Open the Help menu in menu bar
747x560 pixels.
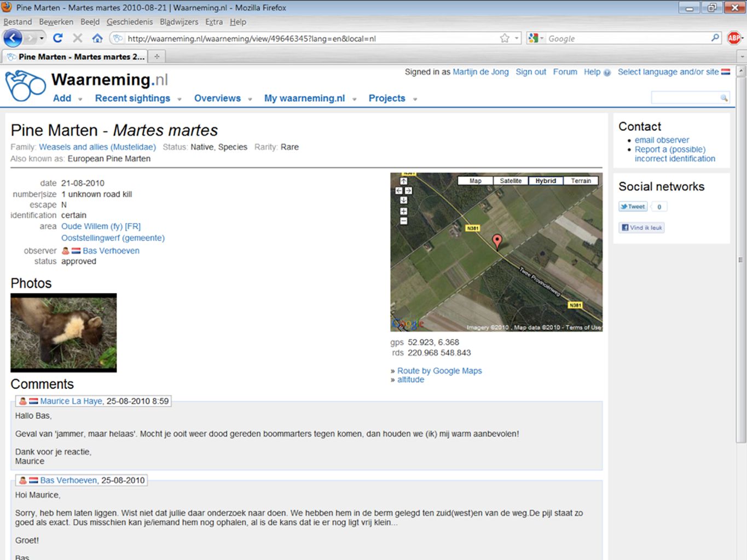238,22
